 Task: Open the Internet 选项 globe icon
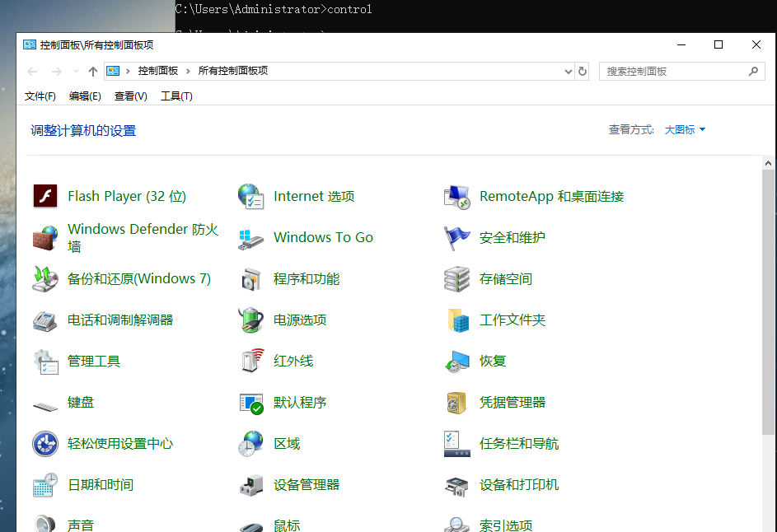(x=250, y=196)
